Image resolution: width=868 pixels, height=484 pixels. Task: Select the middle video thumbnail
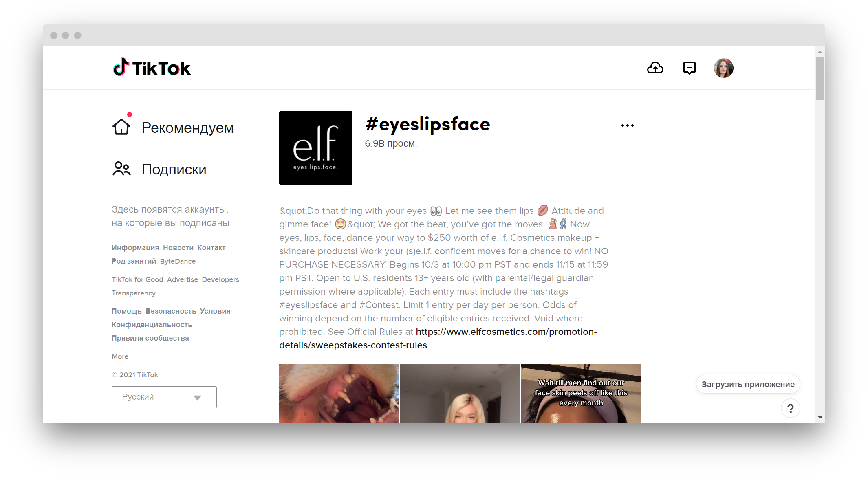point(460,394)
